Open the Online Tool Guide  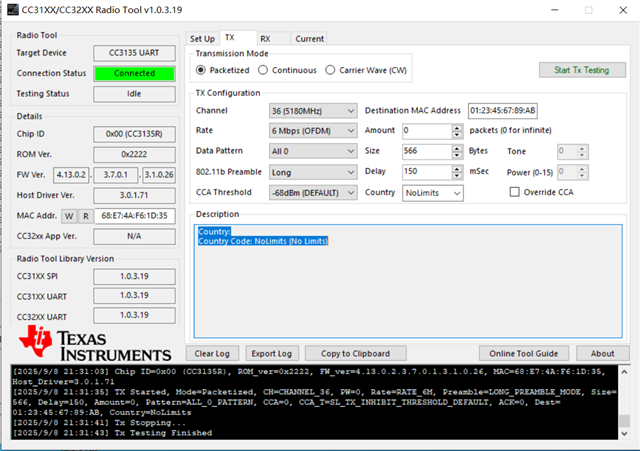(524, 353)
